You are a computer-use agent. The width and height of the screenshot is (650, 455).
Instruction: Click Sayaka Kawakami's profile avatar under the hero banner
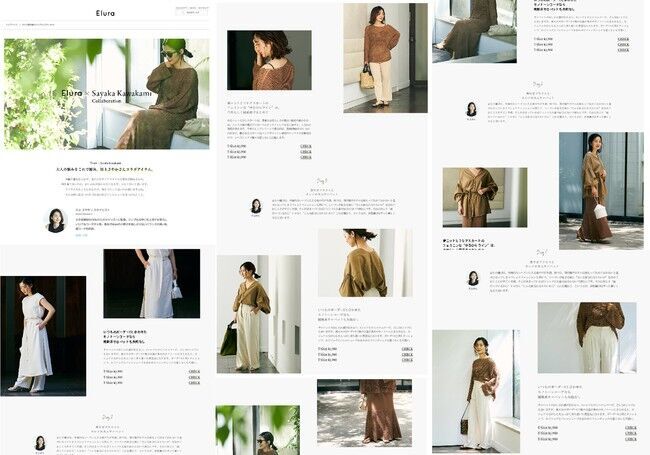pos(56,219)
